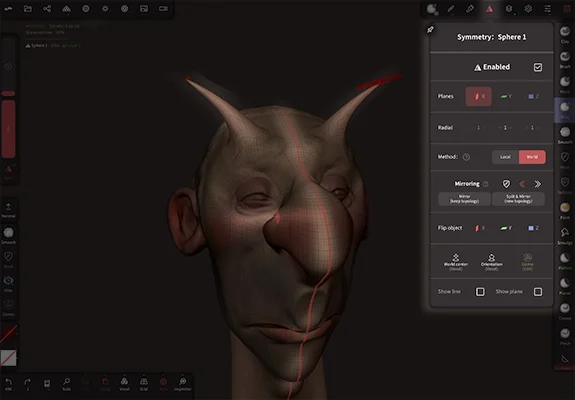Image resolution: width=575 pixels, height=400 pixels.
Task: Toggle the mirroring mask shield option
Action: pyautogui.click(x=506, y=184)
